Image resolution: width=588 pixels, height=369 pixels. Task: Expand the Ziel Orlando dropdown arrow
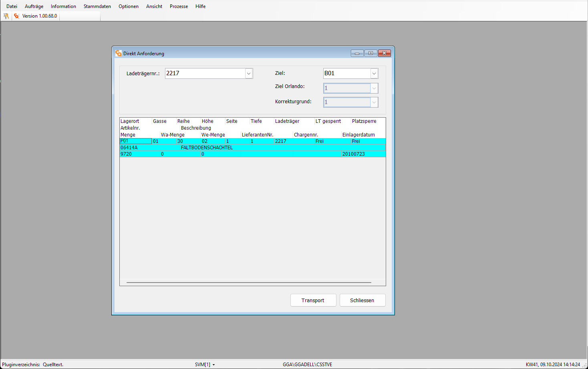pyautogui.click(x=374, y=88)
